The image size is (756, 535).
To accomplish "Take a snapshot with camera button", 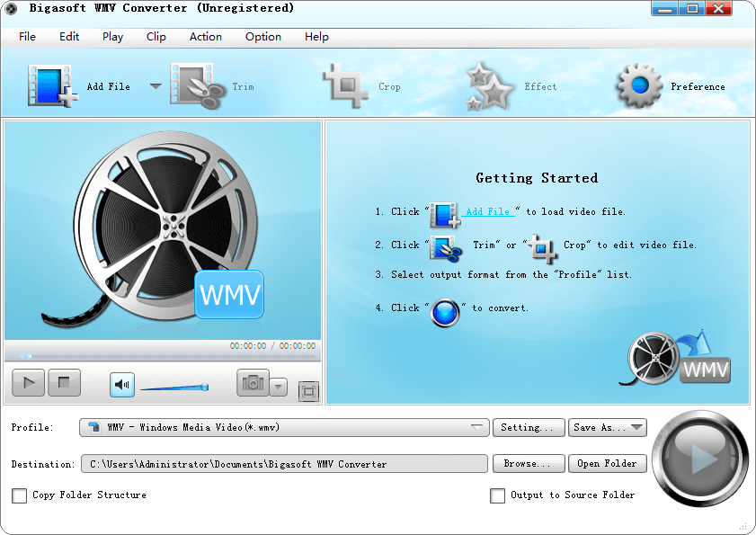I will tap(253, 383).
